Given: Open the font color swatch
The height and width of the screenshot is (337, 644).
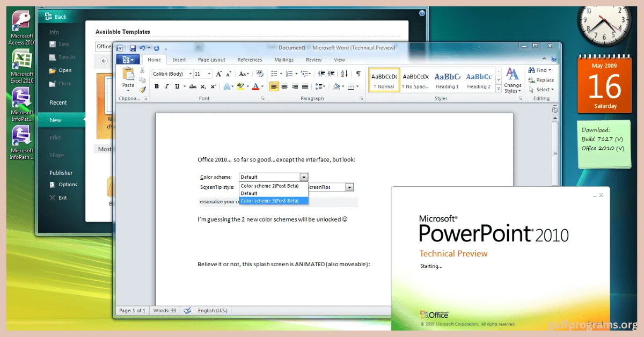Looking at the screenshot, I should (256, 86).
